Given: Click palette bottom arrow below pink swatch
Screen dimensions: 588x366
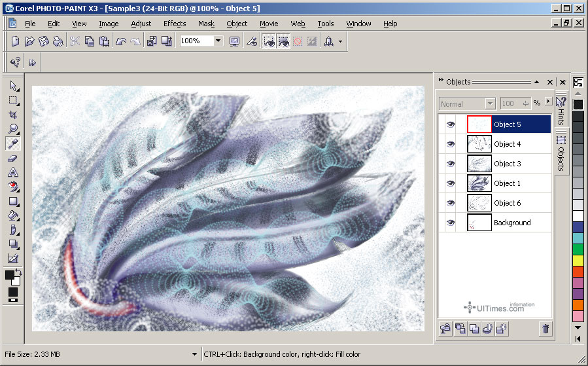Looking at the screenshot, I should tap(578, 328).
